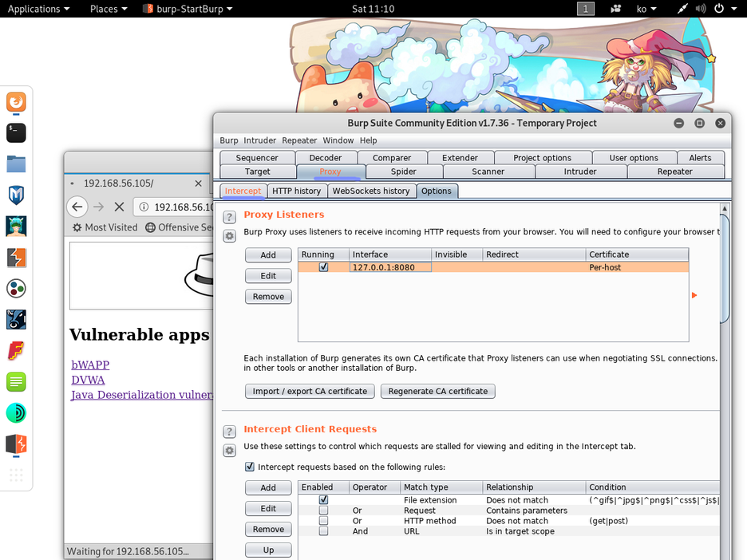
Task: Click the Burp Suite dock icon
Action: click(16, 258)
